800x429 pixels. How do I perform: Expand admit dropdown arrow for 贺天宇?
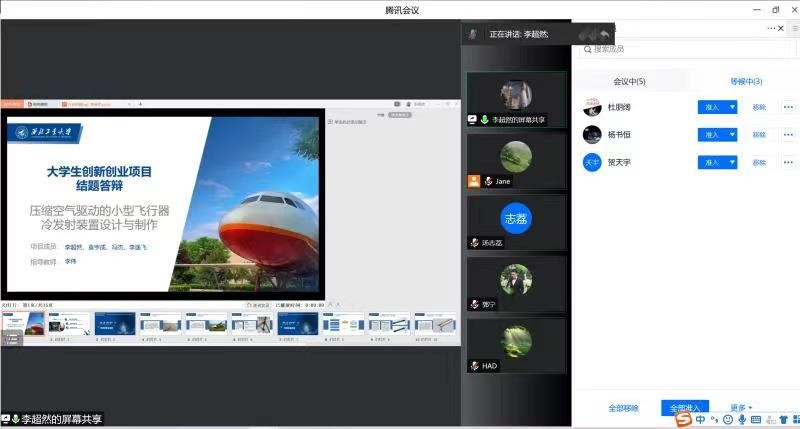click(732, 162)
